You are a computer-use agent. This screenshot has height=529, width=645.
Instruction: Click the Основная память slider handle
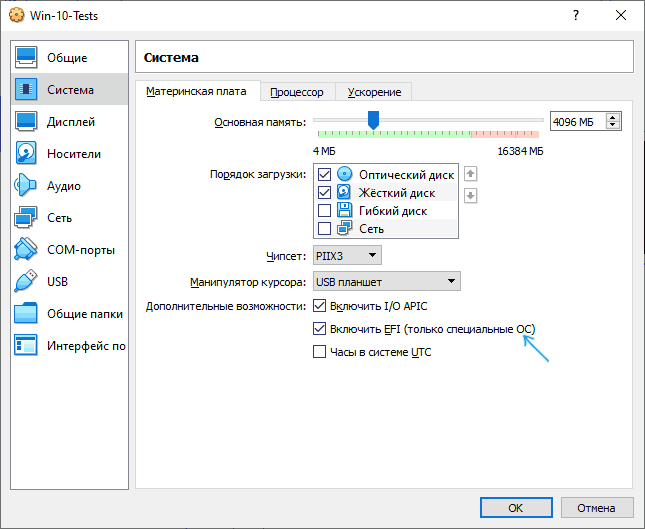(x=374, y=120)
